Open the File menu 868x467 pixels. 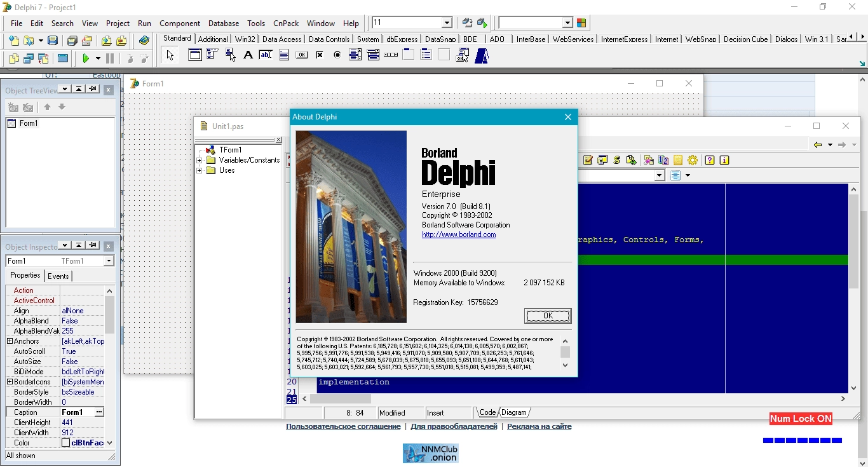[17, 23]
